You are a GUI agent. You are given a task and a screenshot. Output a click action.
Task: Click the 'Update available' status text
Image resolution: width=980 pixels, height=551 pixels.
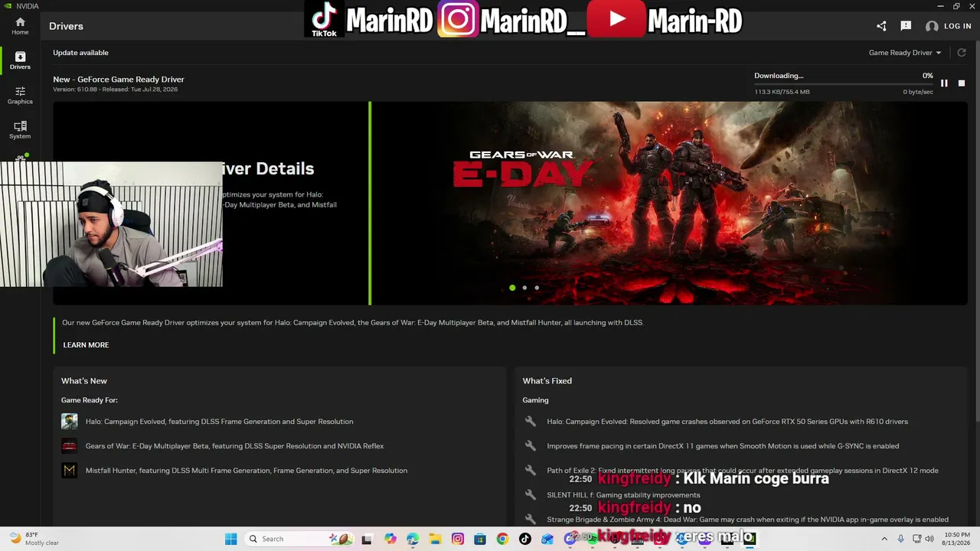point(80,53)
